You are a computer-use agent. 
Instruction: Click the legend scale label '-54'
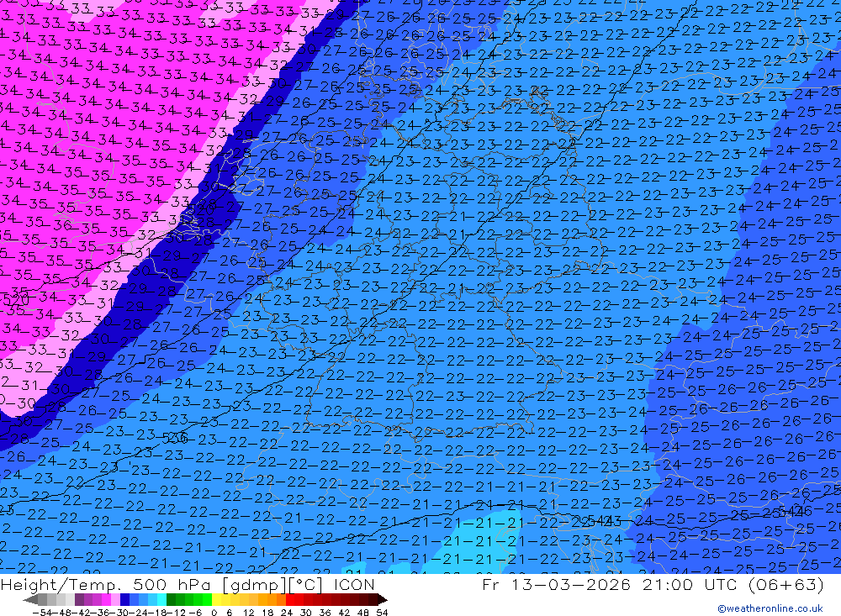(42, 613)
